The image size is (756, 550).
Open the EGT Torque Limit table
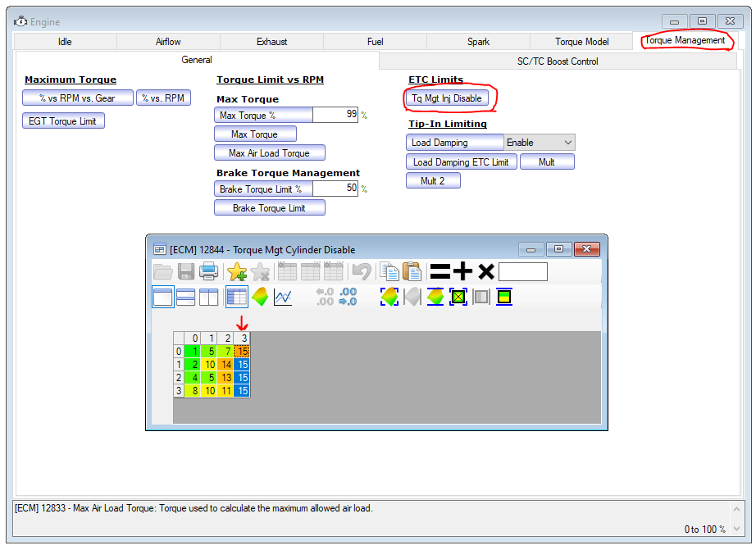pyautogui.click(x=63, y=121)
